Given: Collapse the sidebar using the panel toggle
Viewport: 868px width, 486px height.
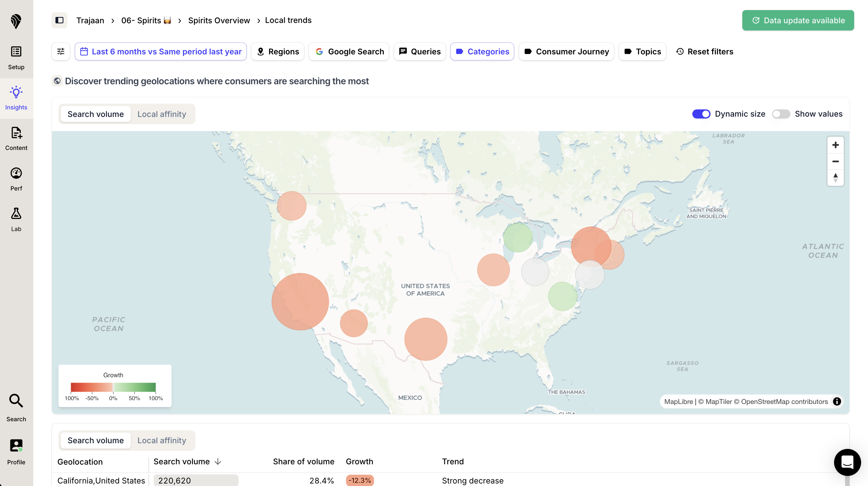Looking at the screenshot, I should click(x=59, y=20).
